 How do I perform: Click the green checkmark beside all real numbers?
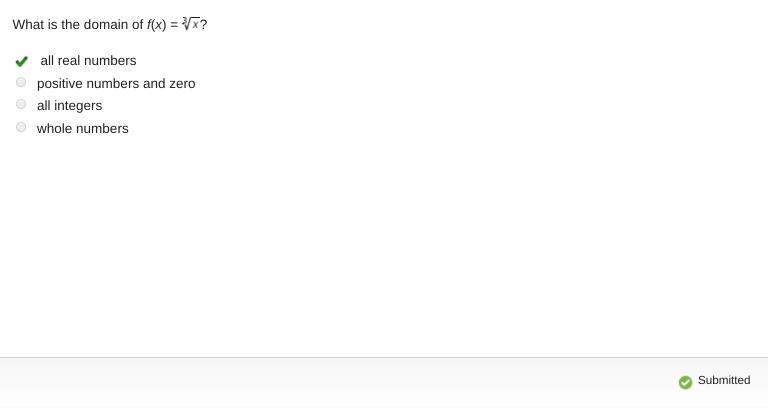(22, 61)
